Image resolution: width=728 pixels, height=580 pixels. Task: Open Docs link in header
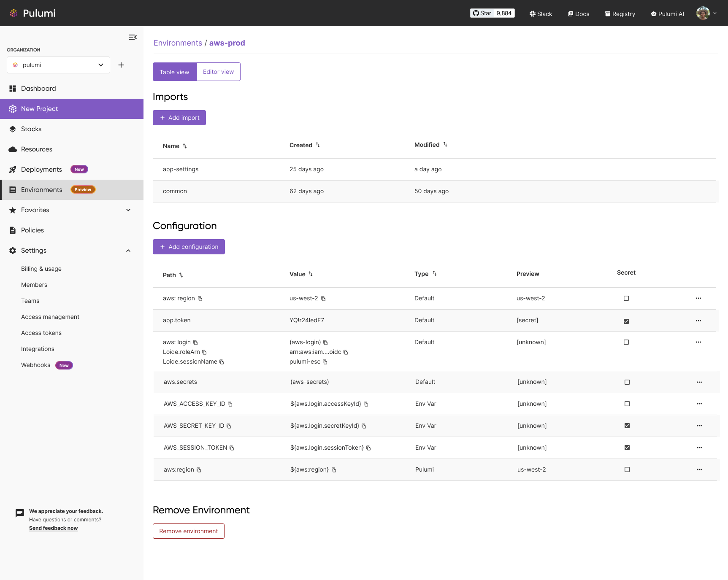pos(578,14)
